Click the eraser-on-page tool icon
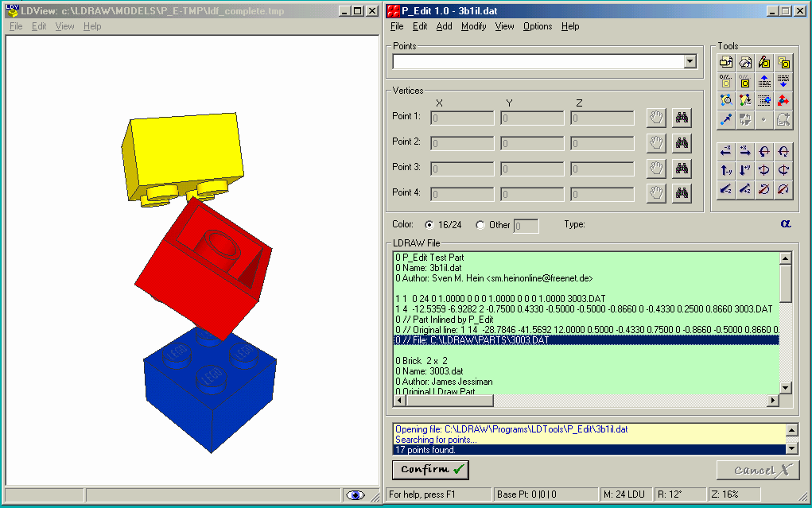 [744, 63]
